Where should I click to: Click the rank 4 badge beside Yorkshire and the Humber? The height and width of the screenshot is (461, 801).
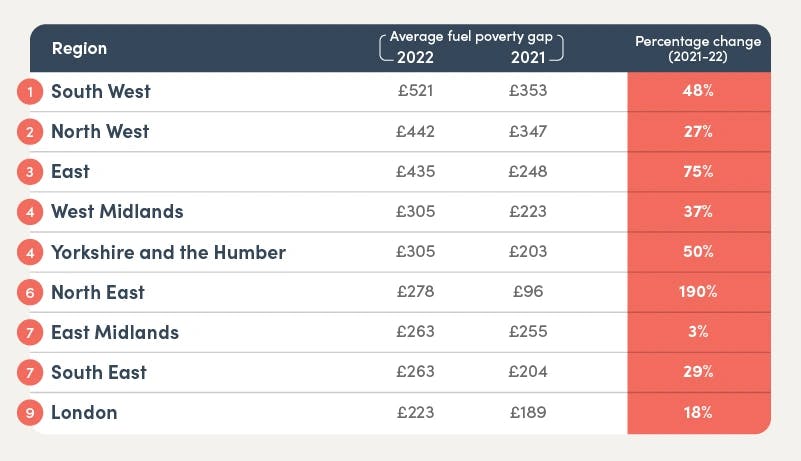click(30, 252)
